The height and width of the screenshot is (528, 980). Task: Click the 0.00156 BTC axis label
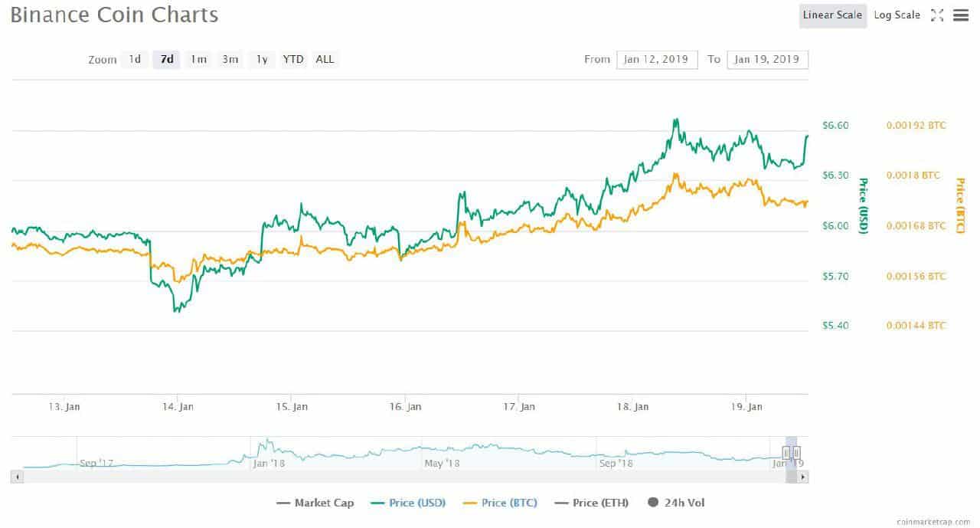point(916,276)
